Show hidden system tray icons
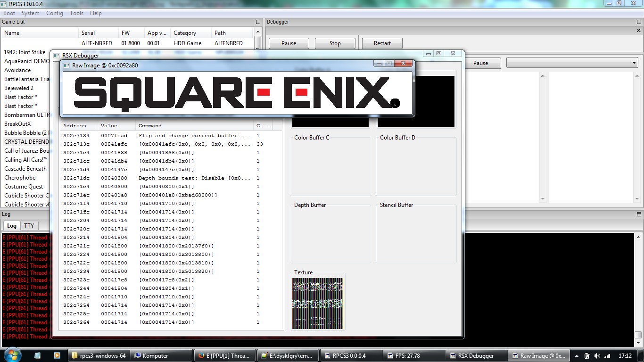The height and width of the screenshot is (362, 644). pyautogui.click(x=576, y=356)
